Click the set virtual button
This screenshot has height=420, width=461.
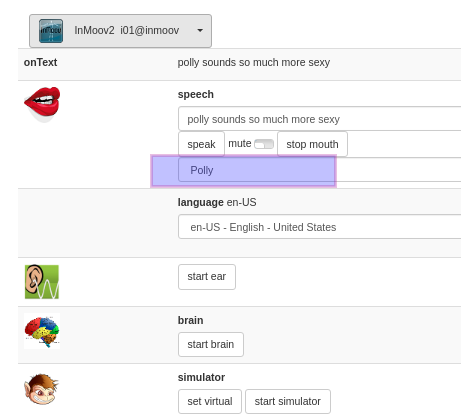pos(210,401)
